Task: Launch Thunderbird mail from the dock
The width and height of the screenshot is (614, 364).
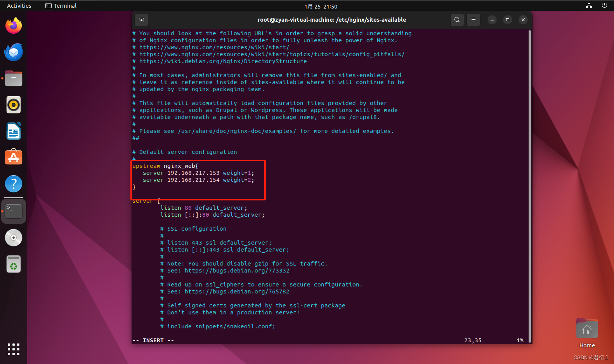Action: (14, 52)
